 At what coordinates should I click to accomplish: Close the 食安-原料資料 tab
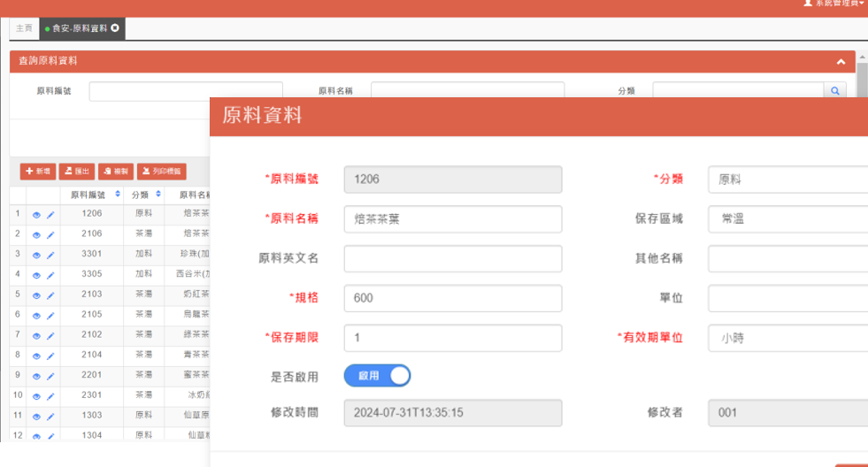point(115,27)
